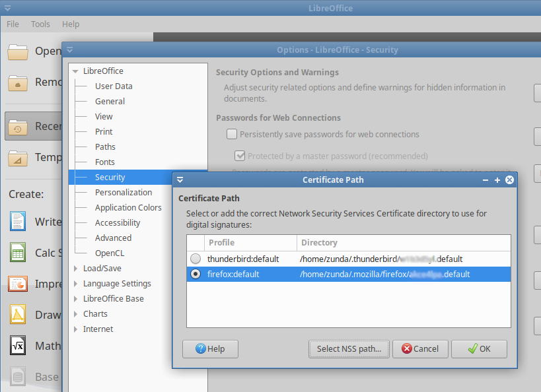This screenshot has width=541, height=392.
Task: Click the Profile column header
Action: (x=250, y=243)
